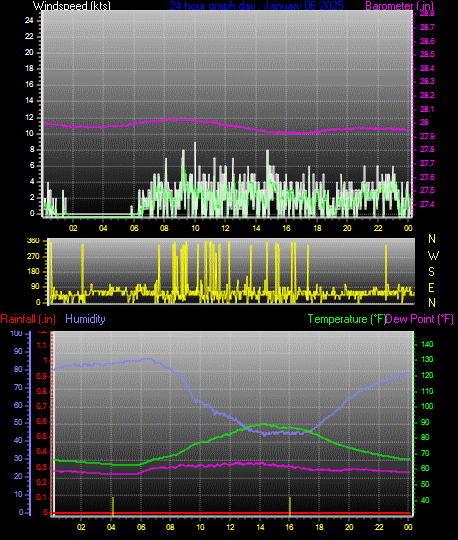Click the 14 hour label below the humidity chart
The image size is (458, 540).
[260, 527]
